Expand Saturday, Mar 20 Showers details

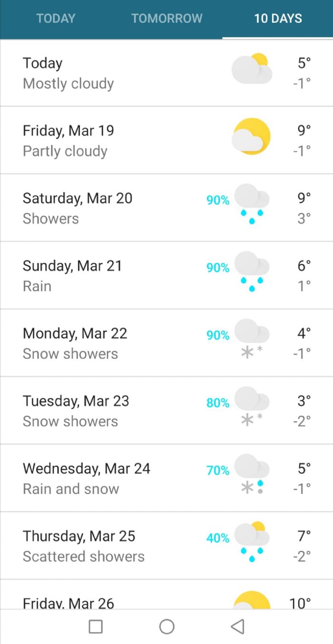click(166, 208)
